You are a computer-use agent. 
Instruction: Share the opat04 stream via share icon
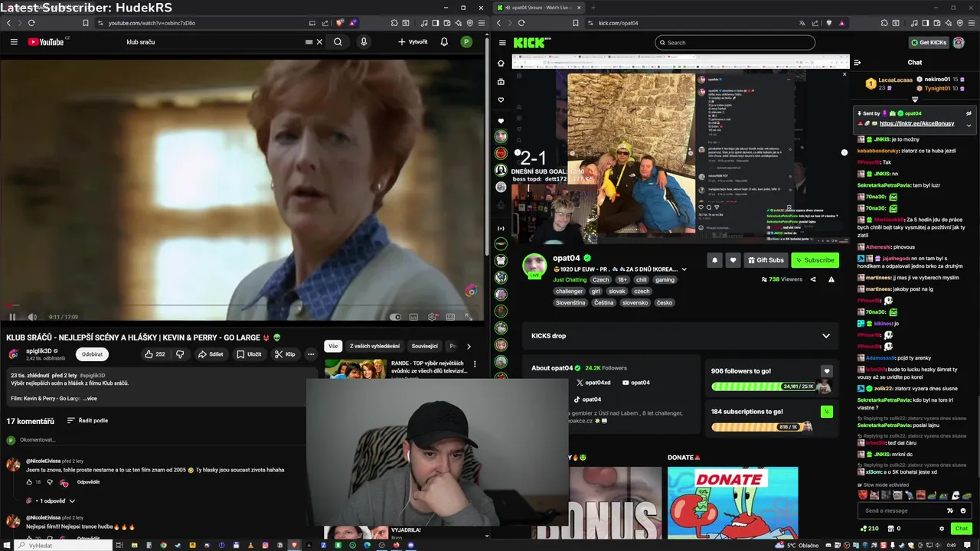(813, 279)
